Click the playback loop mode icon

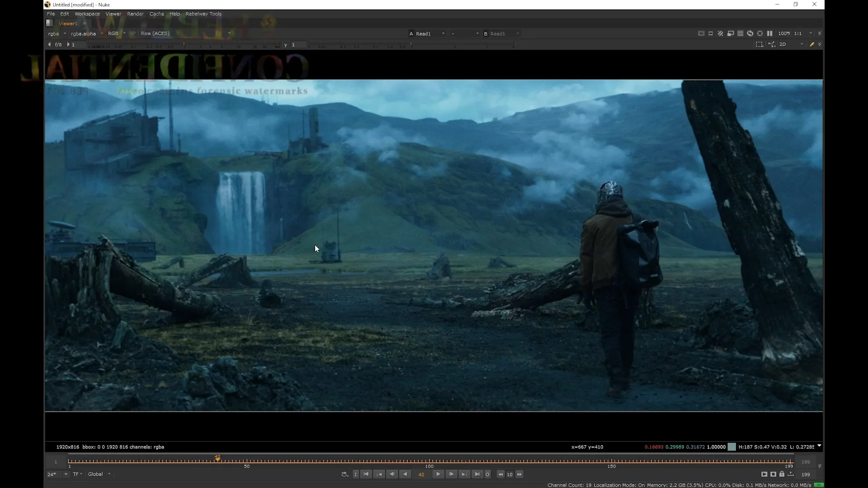point(344,474)
